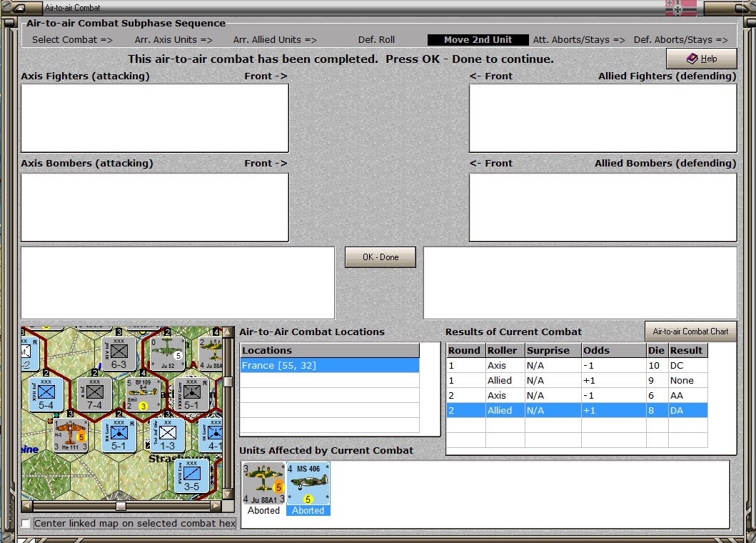
Task: Click the map horizontal scrollbar right arrow
Action: pos(216,505)
